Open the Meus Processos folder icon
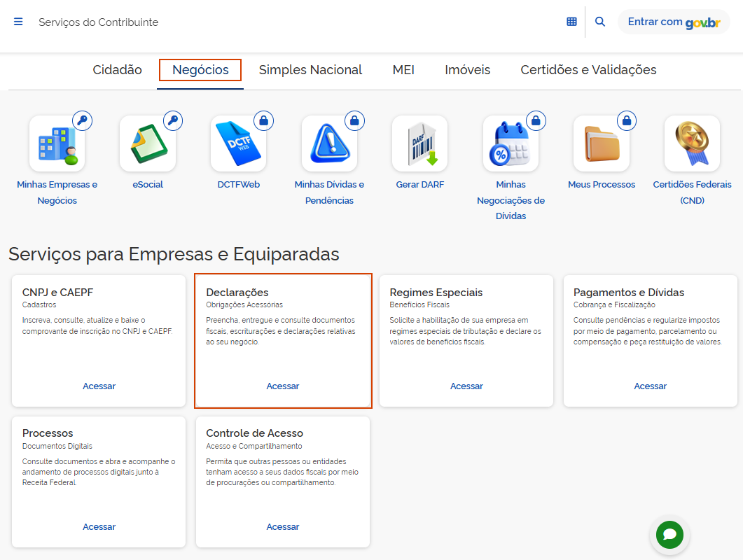 tap(601, 144)
